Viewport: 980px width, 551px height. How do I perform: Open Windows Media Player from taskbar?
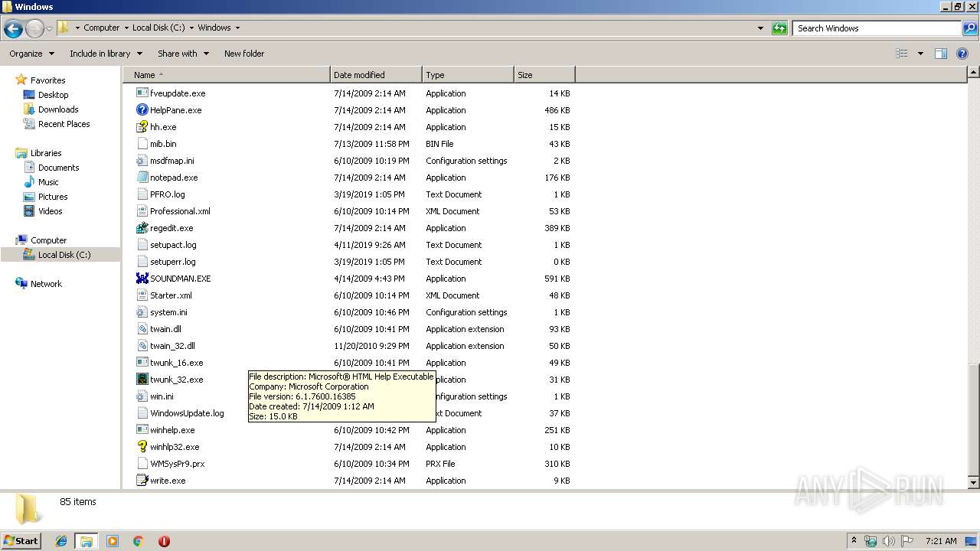[x=113, y=541]
